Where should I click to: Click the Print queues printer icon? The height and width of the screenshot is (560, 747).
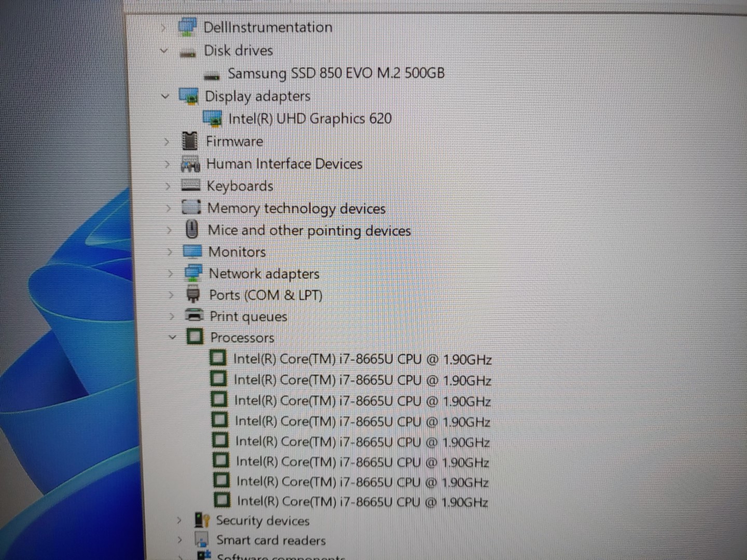194,315
